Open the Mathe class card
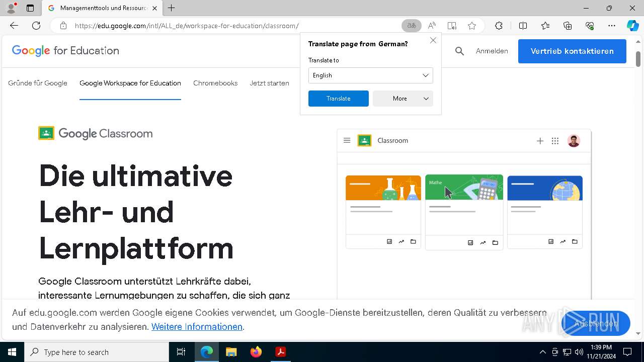The height and width of the screenshot is (362, 644). click(464, 212)
